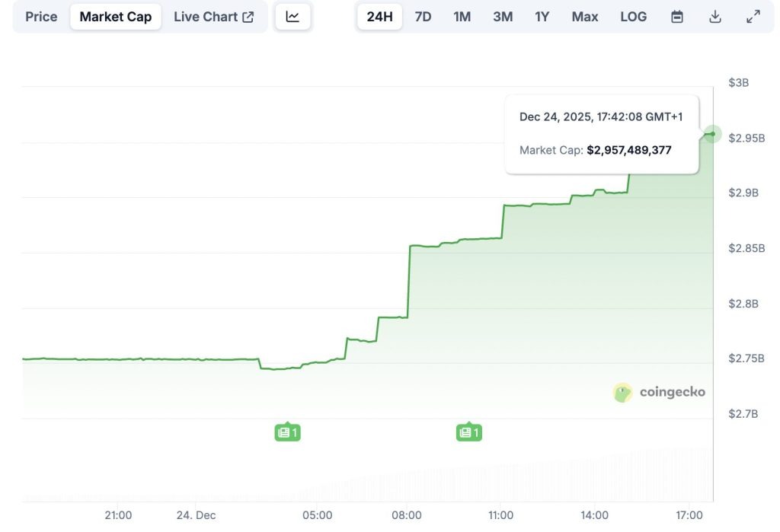This screenshot has width=780, height=532.
Task: Open the second news event marker
Action: [x=469, y=432]
